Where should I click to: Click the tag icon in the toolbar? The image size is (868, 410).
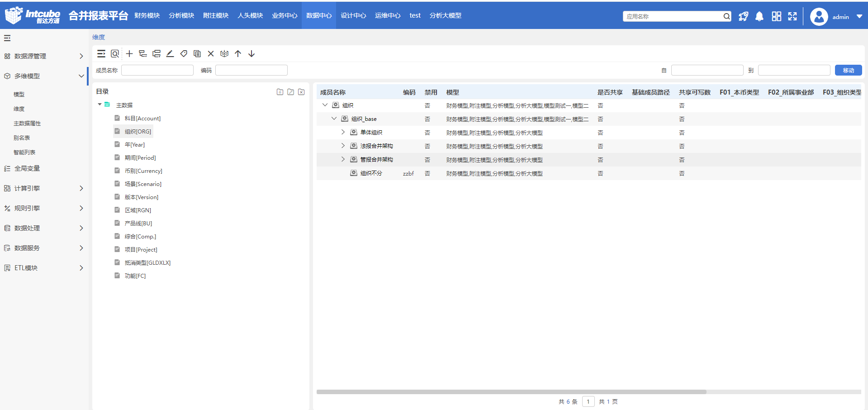coord(184,54)
